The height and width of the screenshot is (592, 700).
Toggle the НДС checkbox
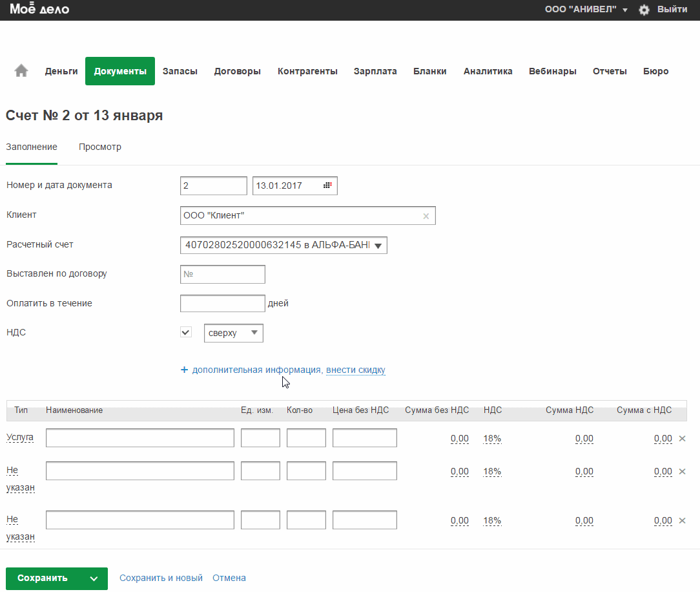click(186, 332)
